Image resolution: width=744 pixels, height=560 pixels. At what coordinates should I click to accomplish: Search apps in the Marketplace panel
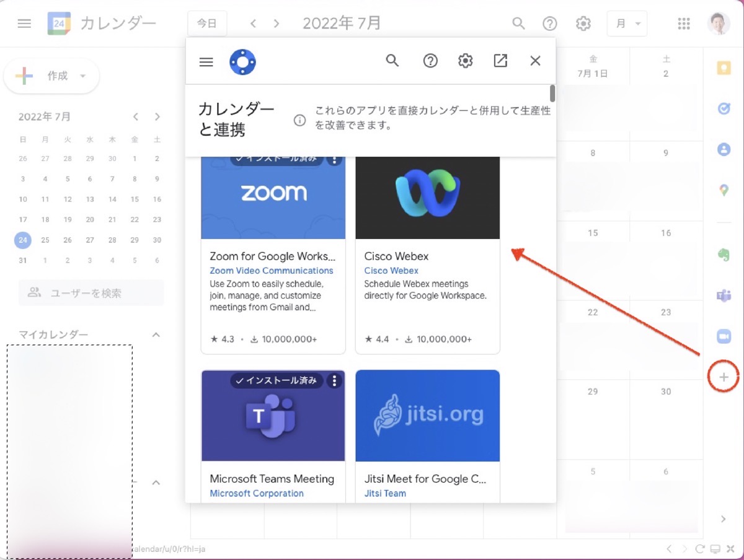click(392, 60)
